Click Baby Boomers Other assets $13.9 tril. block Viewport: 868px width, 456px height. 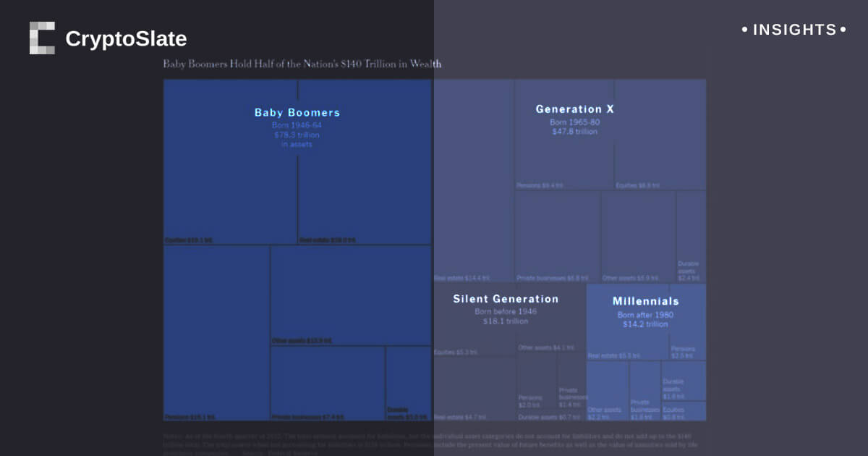pyautogui.click(x=350, y=295)
